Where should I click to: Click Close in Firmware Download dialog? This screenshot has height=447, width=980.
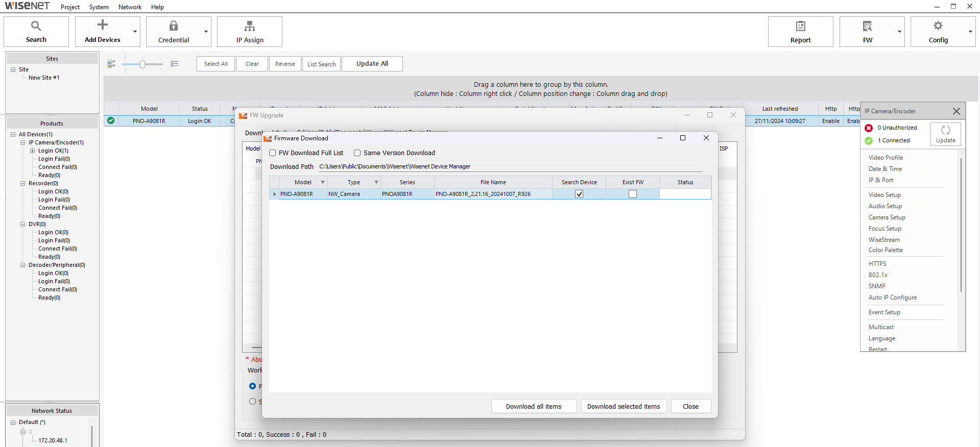(x=690, y=407)
